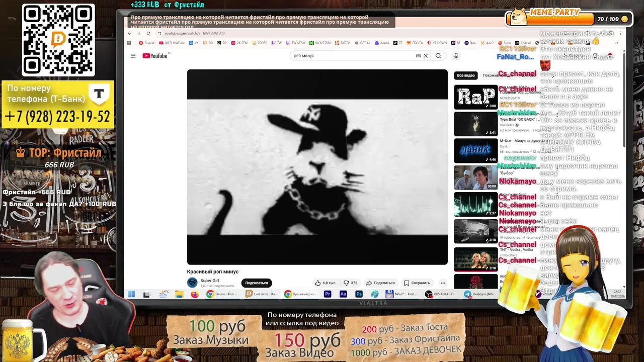
Task: Open Adobe Photoshop from taskbar
Action: (359, 294)
